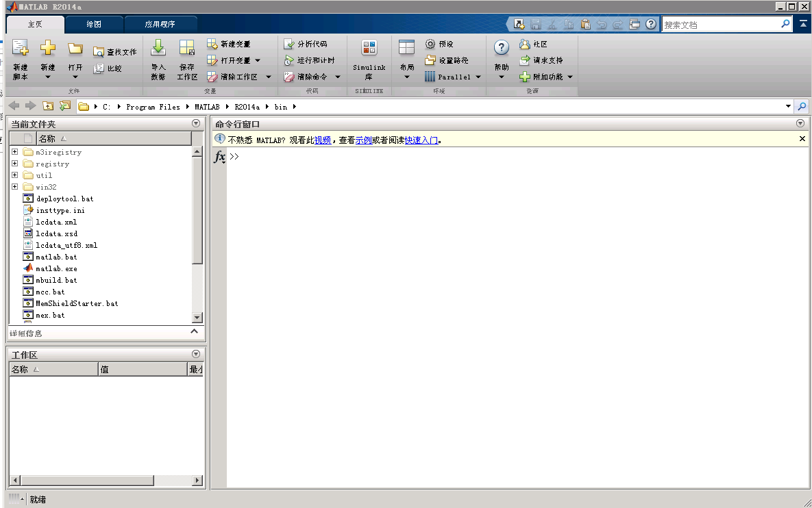
Task: Select the matlab.exe file
Action: click(56, 268)
